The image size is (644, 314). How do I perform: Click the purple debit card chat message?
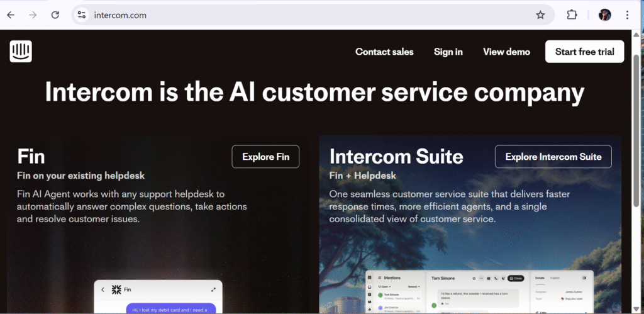click(170, 308)
